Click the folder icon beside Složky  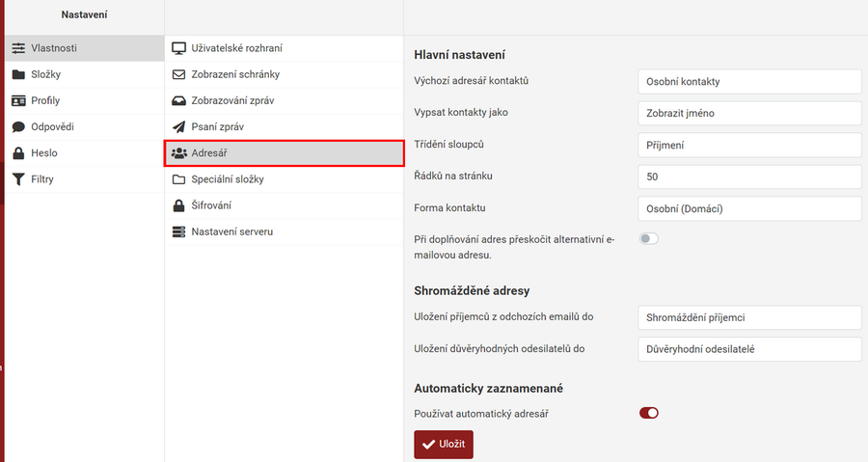[x=18, y=74]
